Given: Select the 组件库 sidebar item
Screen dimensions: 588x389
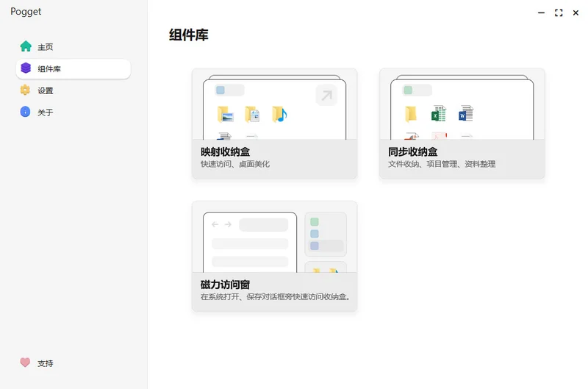Looking at the screenshot, I should coord(73,68).
